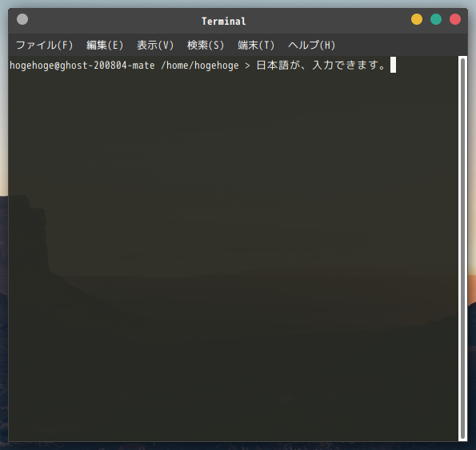This screenshot has height=450, width=476.
Task: Open the ファイル(F) menu
Action: [x=44, y=46]
